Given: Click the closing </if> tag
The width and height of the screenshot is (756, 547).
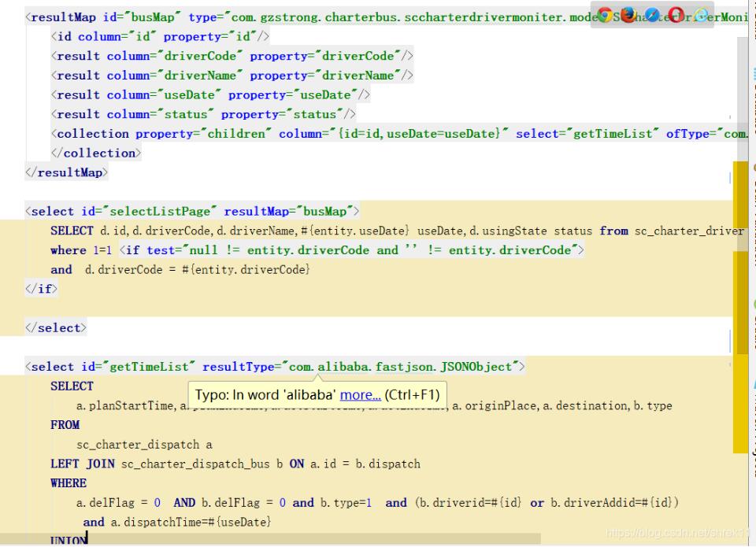Looking at the screenshot, I should tap(41, 289).
